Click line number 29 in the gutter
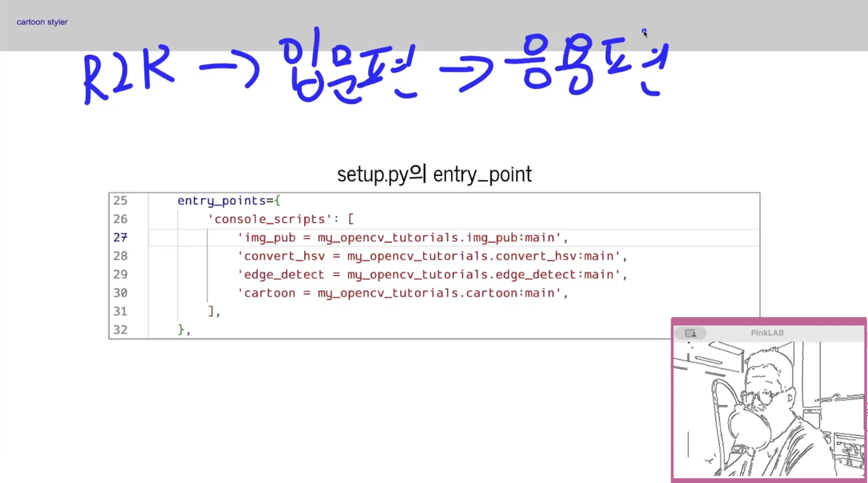This screenshot has height=483, width=868. (x=120, y=274)
